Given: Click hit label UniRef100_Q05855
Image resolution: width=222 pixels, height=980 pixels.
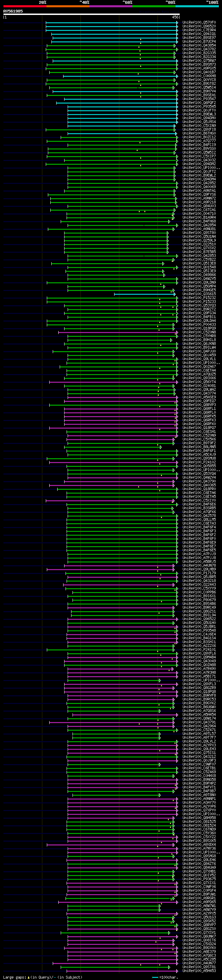Looking at the screenshot, I should 199,466.
